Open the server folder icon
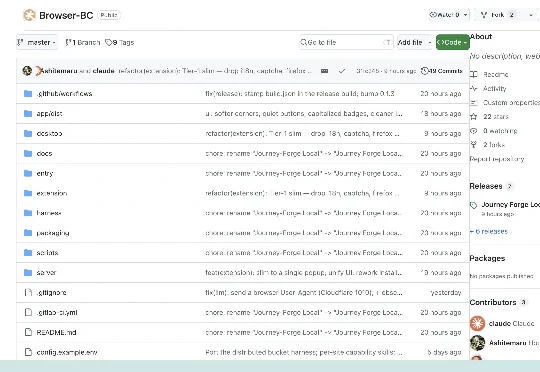 pos(28,273)
